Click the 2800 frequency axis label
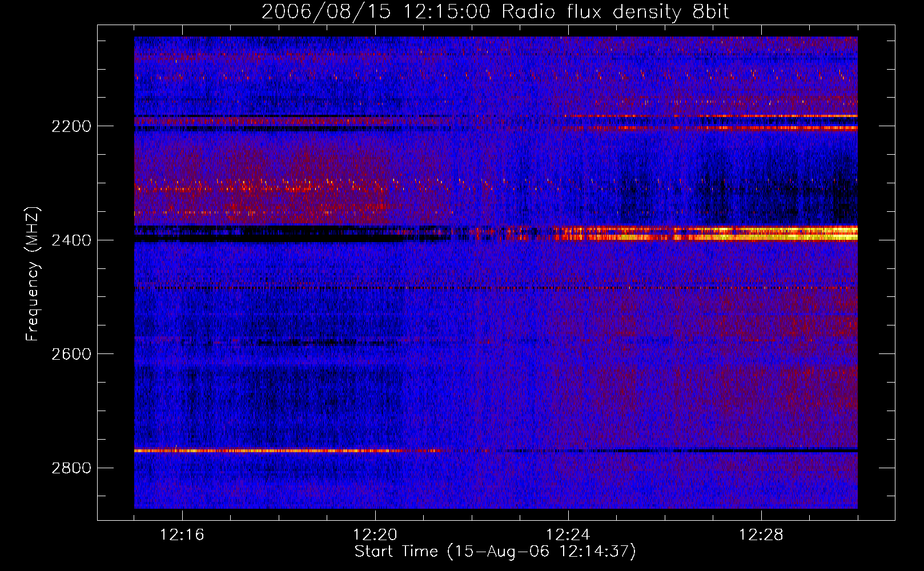 pyautogui.click(x=71, y=468)
